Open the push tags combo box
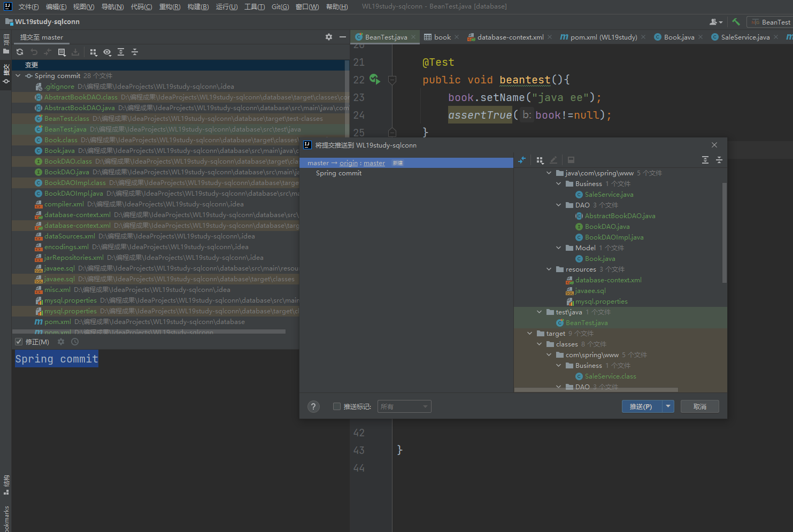 [404, 406]
